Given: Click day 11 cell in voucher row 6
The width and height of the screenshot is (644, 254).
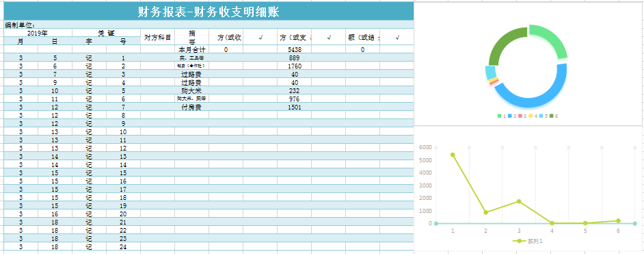Looking at the screenshot, I should (55, 99).
